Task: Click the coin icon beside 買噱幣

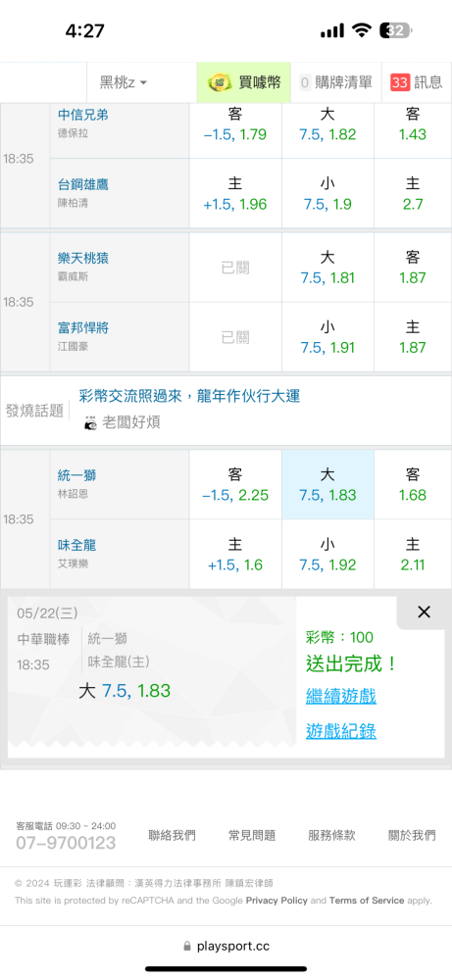Action: point(219,82)
